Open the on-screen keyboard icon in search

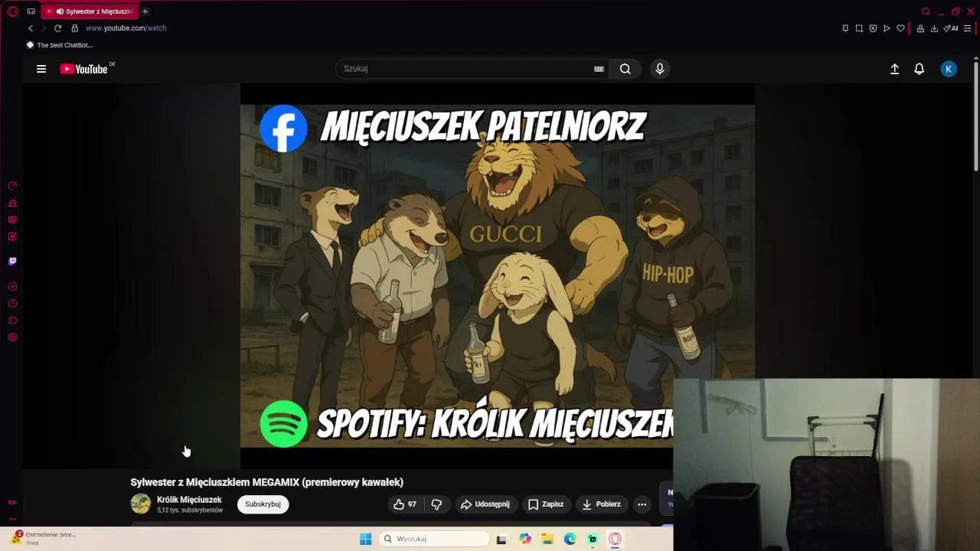(599, 69)
